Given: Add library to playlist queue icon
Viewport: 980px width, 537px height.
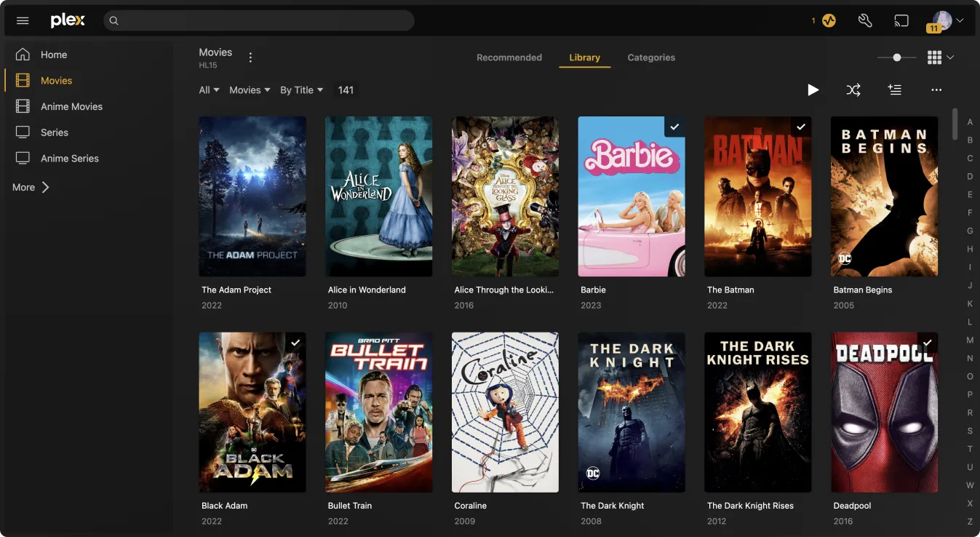Looking at the screenshot, I should (x=895, y=89).
